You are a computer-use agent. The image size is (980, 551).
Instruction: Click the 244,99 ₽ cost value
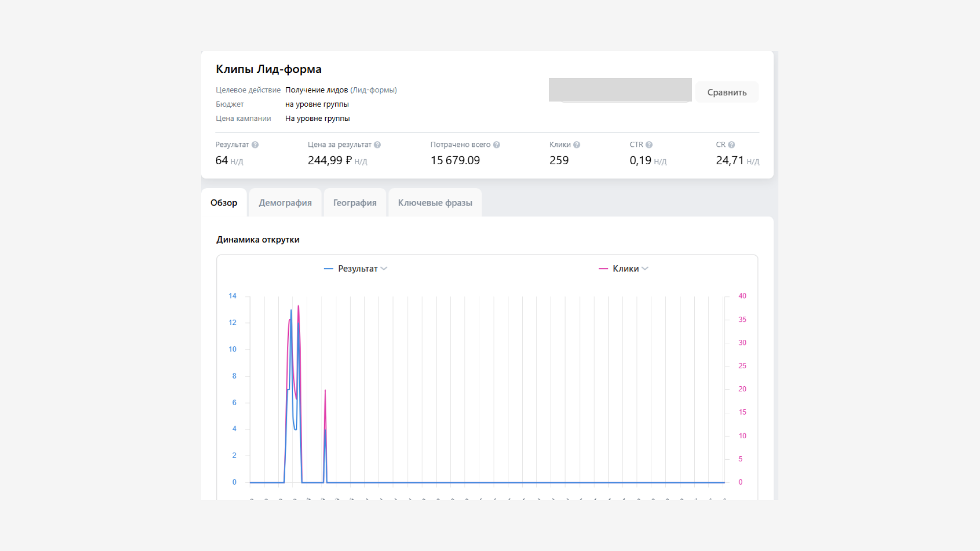click(330, 161)
